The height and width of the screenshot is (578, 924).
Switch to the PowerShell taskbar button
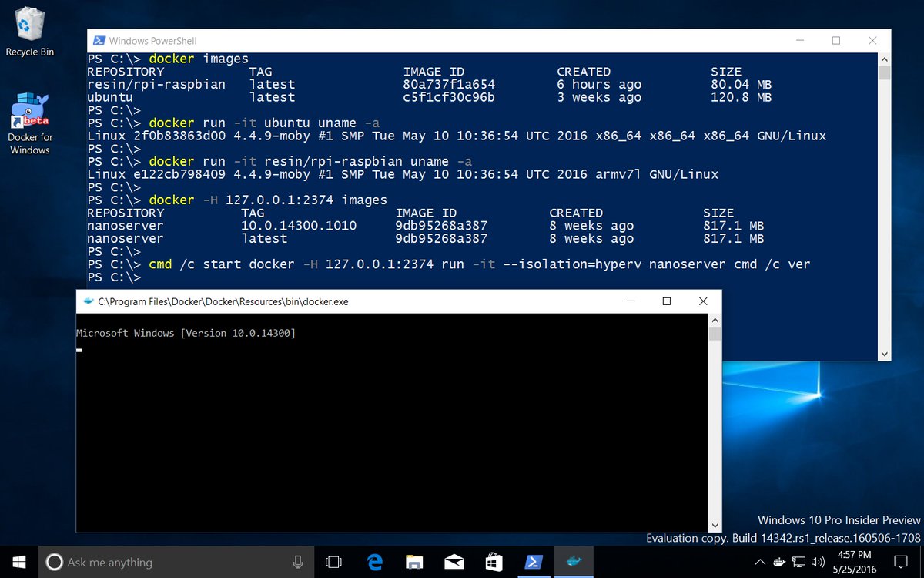click(x=533, y=562)
